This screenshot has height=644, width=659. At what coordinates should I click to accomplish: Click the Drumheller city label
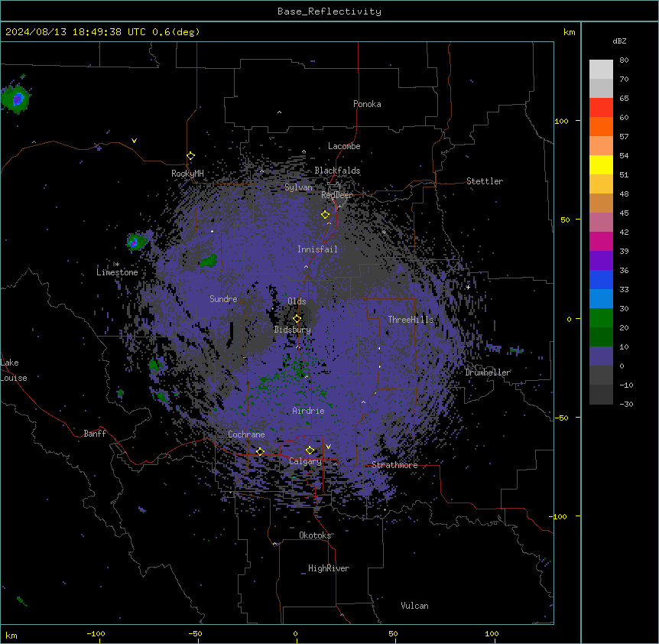(488, 372)
